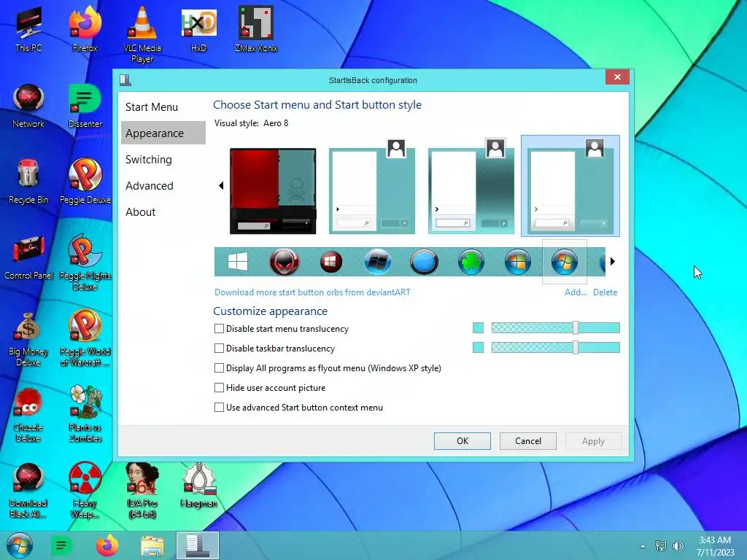
Task: Show hidden tray icons arrow
Action: point(643,546)
